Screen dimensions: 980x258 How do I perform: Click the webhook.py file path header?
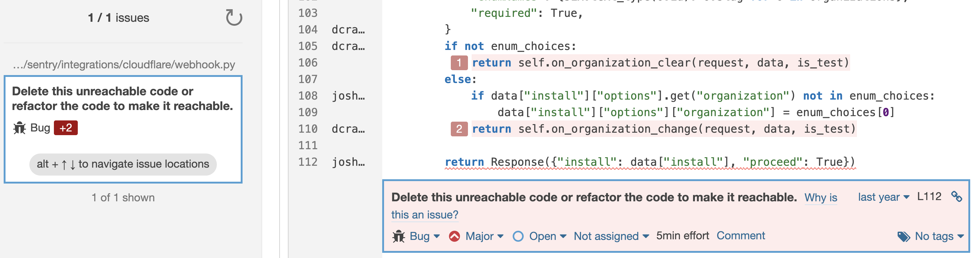click(123, 64)
